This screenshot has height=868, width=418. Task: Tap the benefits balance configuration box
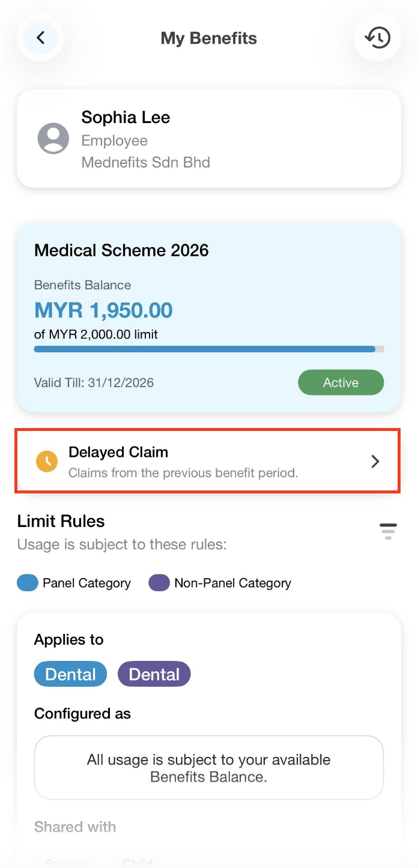point(208,768)
